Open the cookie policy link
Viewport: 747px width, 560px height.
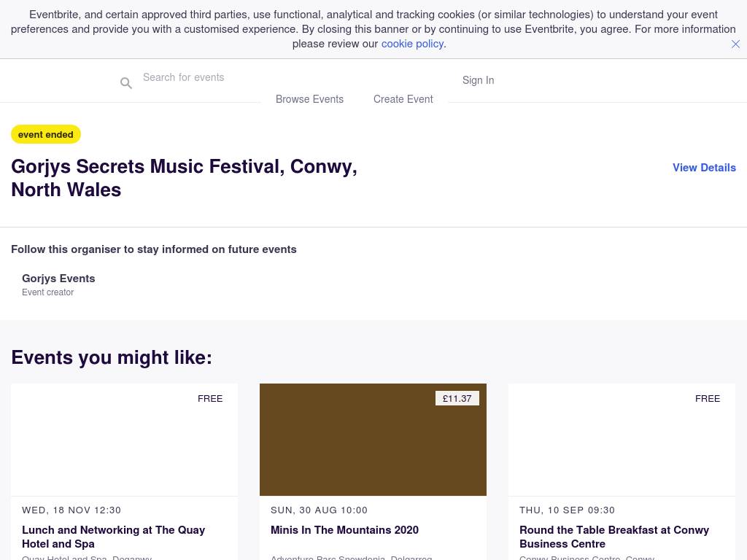[x=412, y=44]
